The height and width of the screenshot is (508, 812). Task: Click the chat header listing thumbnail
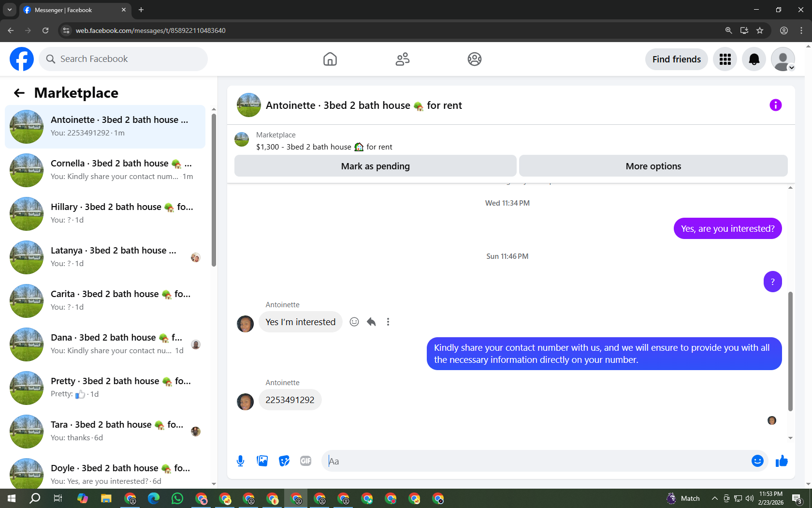coord(249,105)
